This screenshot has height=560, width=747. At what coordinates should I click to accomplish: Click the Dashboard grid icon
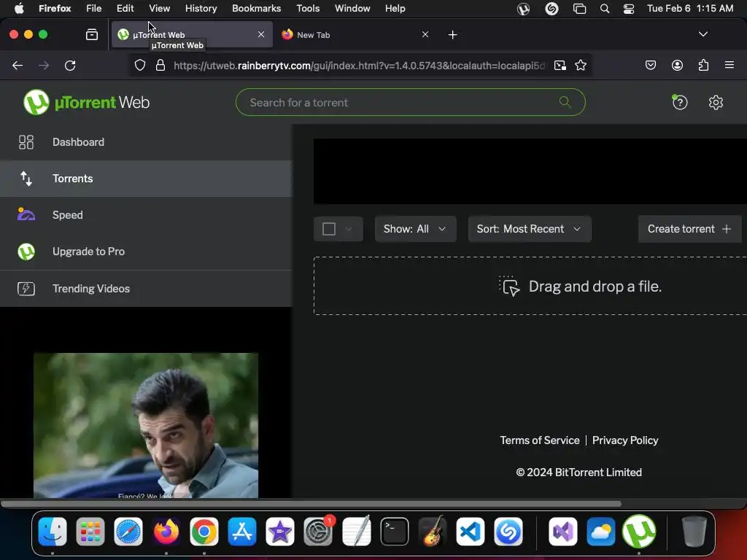click(x=26, y=142)
